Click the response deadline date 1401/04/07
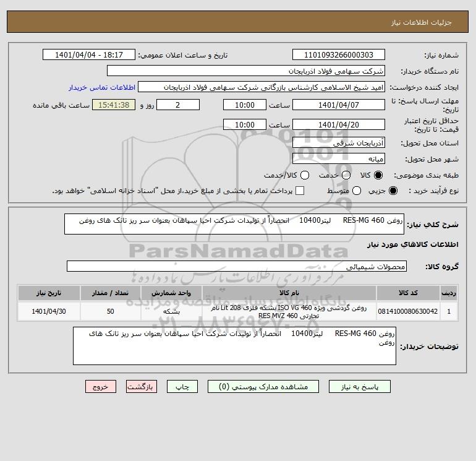The height and width of the screenshot is (461, 476). 339,105
